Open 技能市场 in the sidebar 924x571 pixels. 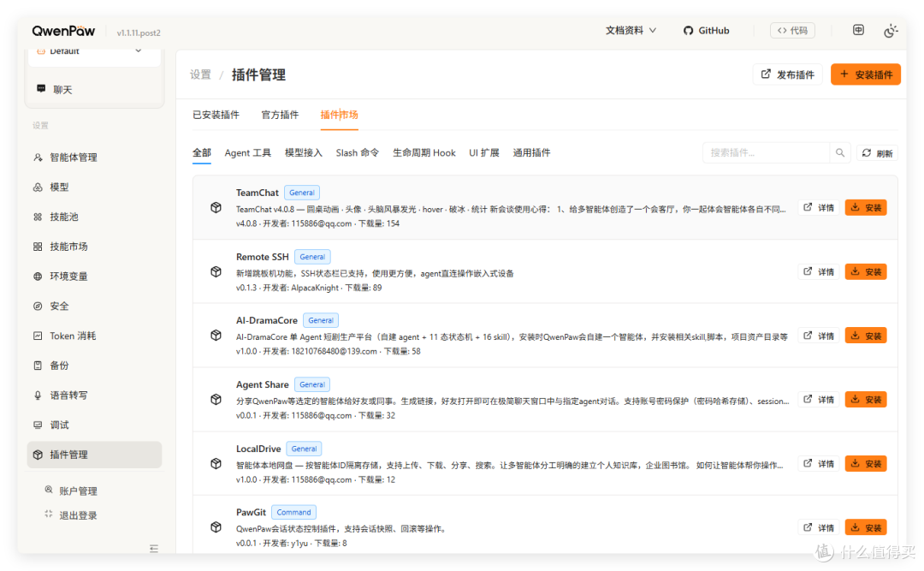click(94, 247)
